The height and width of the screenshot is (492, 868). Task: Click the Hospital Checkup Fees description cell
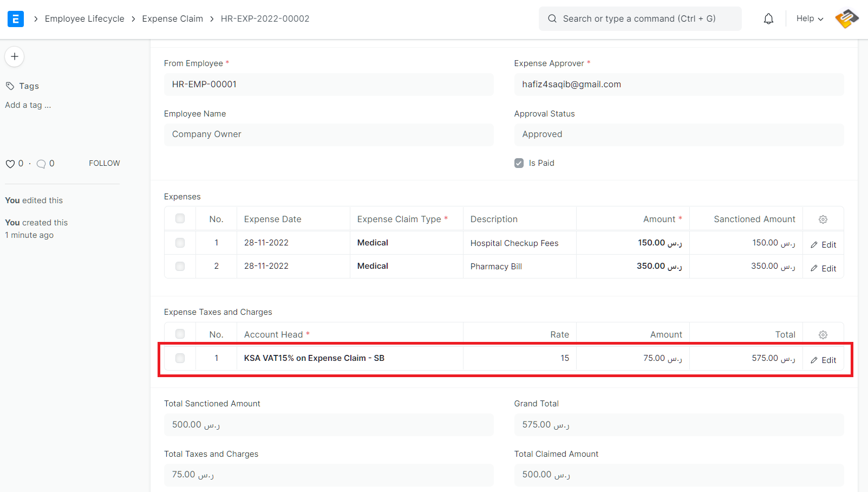(x=519, y=243)
